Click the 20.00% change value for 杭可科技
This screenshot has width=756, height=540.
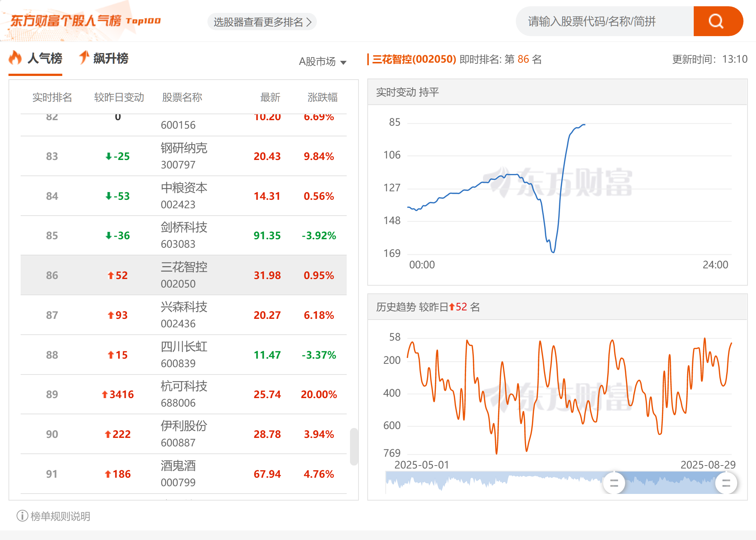coord(319,394)
